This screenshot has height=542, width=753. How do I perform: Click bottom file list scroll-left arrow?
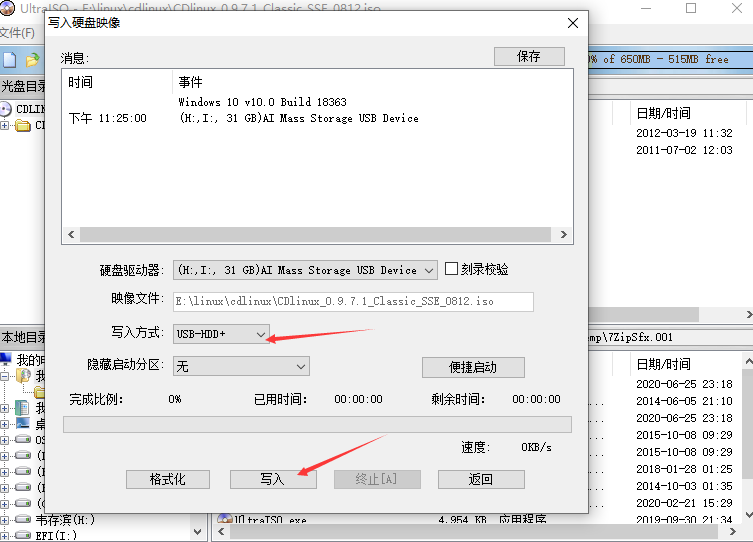click(221, 531)
